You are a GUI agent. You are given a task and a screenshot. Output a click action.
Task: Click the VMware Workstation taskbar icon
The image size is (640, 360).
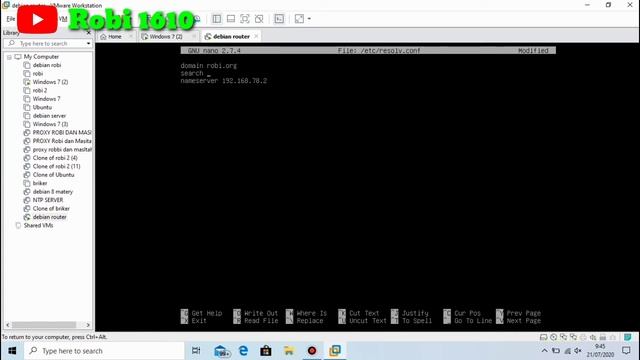[x=335, y=351]
